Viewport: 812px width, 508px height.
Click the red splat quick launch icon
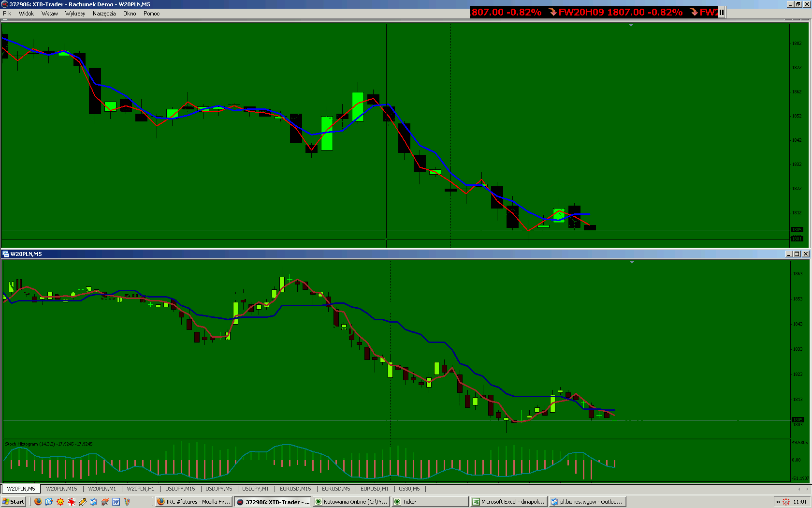[72, 502]
